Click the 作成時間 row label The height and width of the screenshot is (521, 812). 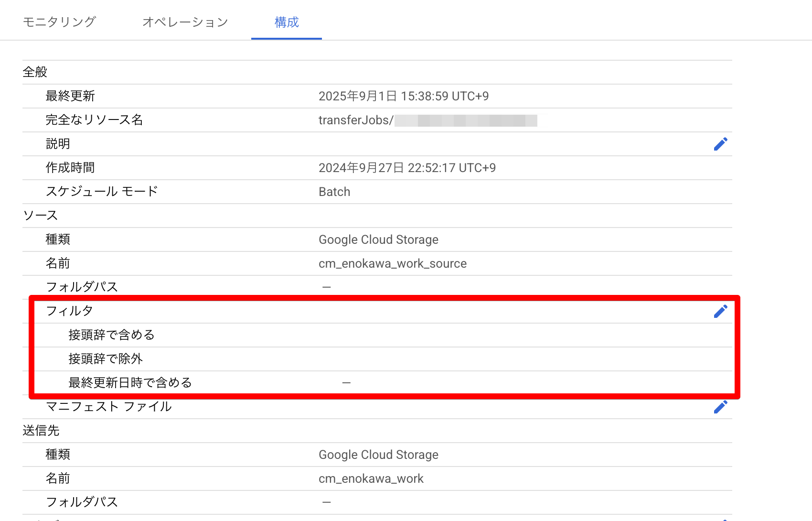[70, 168]
